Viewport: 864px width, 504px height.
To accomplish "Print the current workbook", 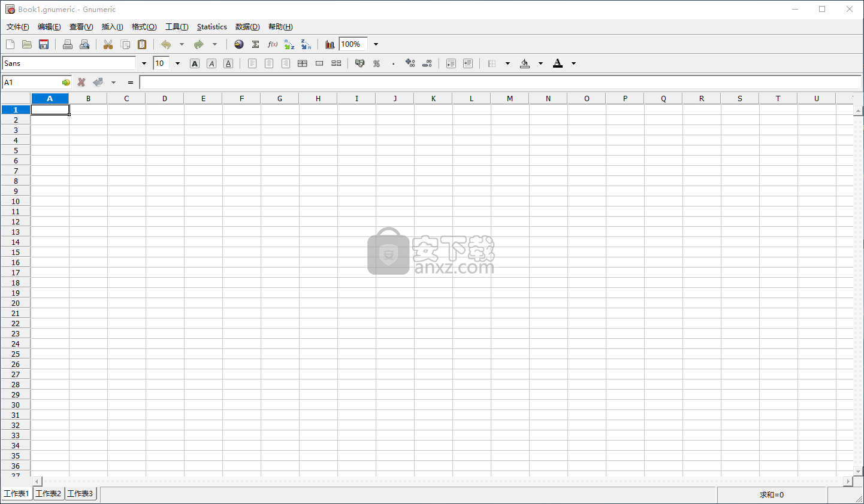I will [68, 44].
